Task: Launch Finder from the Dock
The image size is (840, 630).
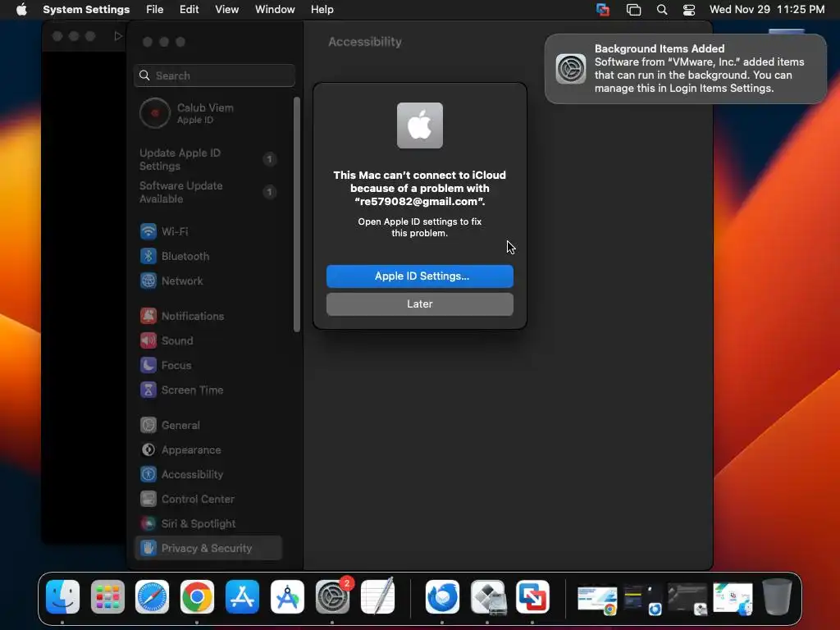Action: [62, 597]
